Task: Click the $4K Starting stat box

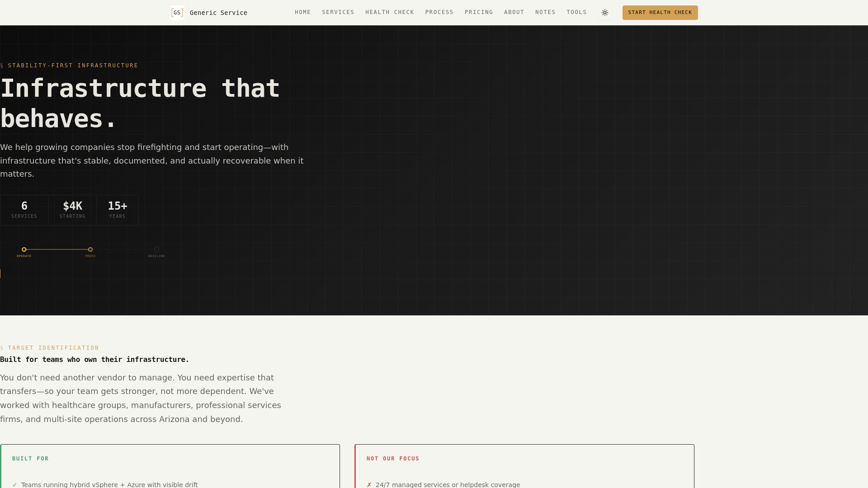Action: tap(72, 210)
